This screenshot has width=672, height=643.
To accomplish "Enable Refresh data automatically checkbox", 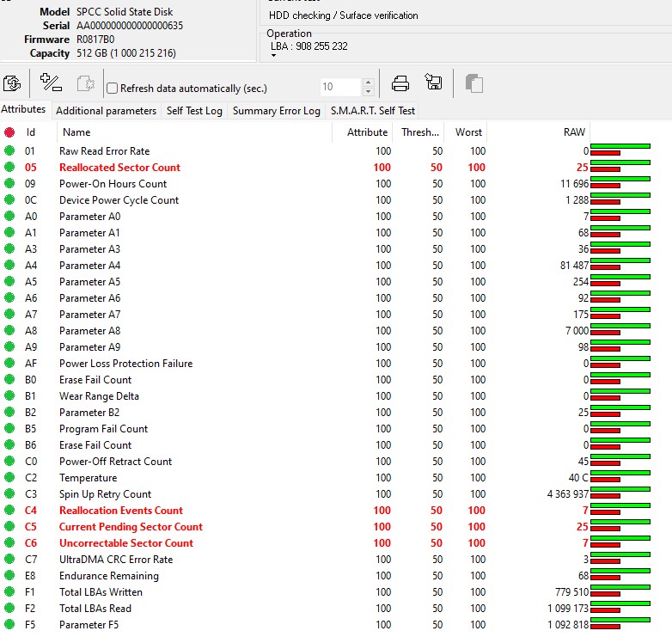I will click(x=112, y=89).
